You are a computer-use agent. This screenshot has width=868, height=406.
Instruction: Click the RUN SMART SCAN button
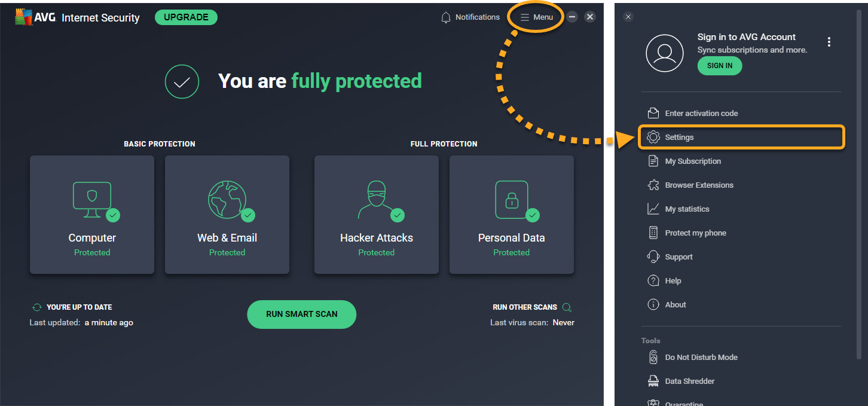tap(301, 314)
